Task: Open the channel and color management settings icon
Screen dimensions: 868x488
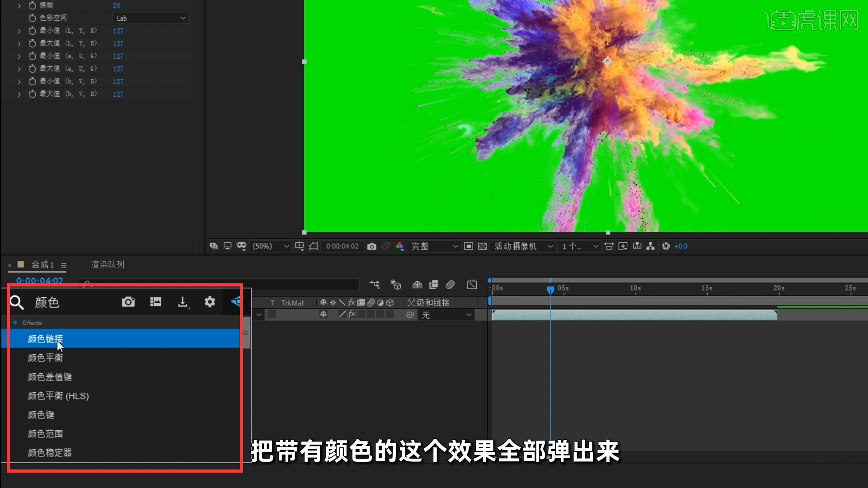Action: (399, 246)
